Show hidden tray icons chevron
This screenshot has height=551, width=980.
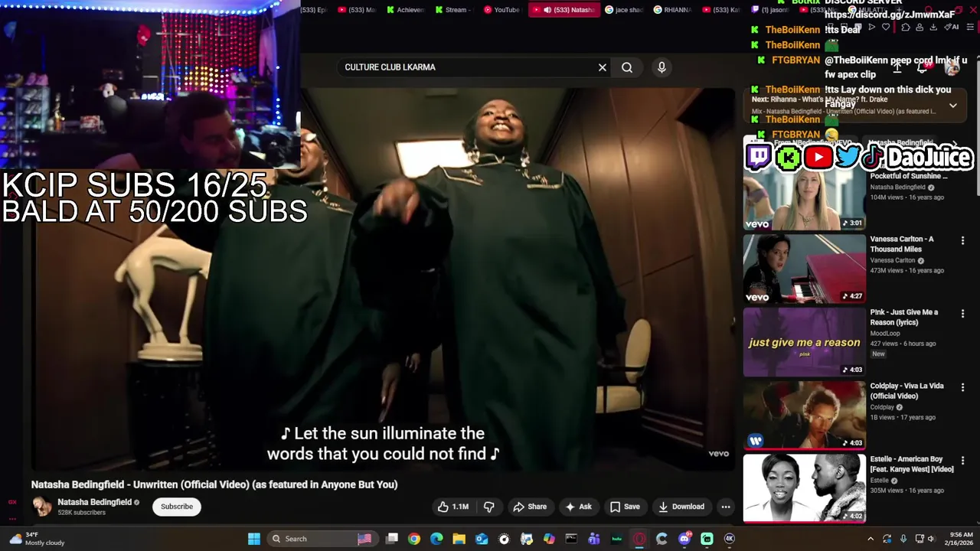[x=870, y=539]
